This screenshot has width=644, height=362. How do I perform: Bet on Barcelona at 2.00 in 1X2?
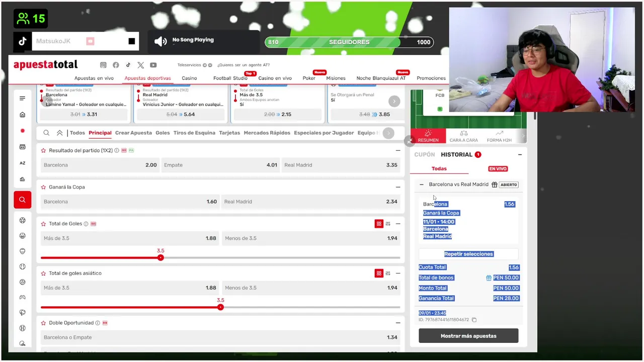(x=100, y=165)
